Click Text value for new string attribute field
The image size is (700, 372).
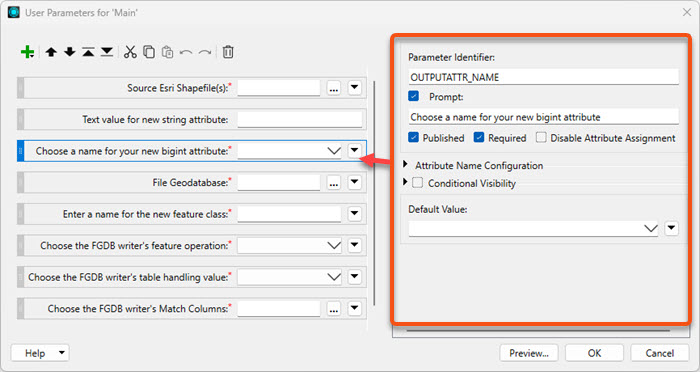tap(300, 120)
